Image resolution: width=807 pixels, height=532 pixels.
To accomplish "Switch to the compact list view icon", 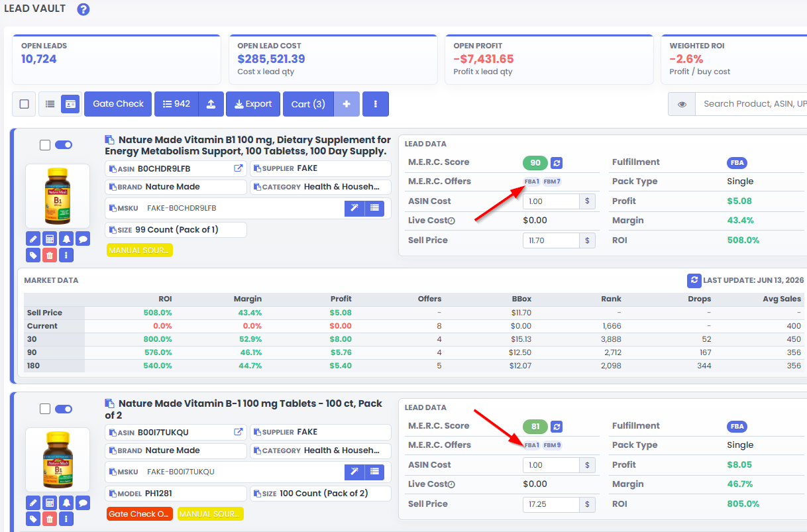I will coord(50,104).
